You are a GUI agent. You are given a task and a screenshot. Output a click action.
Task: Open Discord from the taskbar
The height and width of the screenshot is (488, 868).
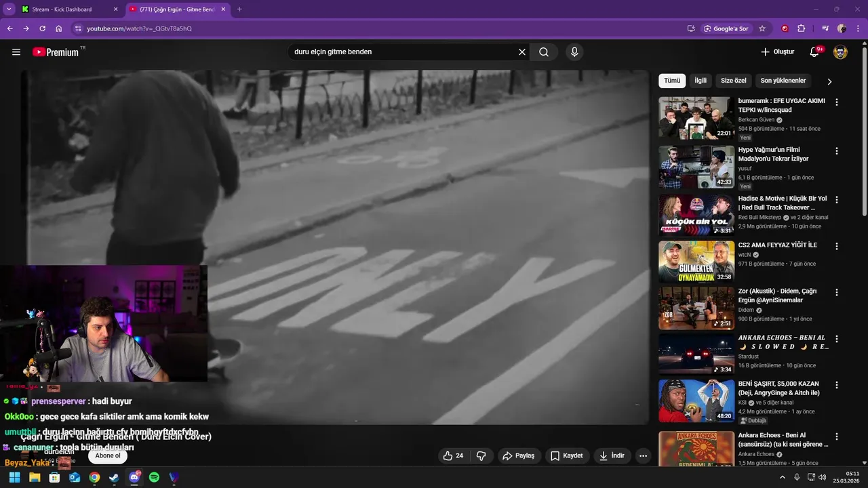tap(134, 477)
